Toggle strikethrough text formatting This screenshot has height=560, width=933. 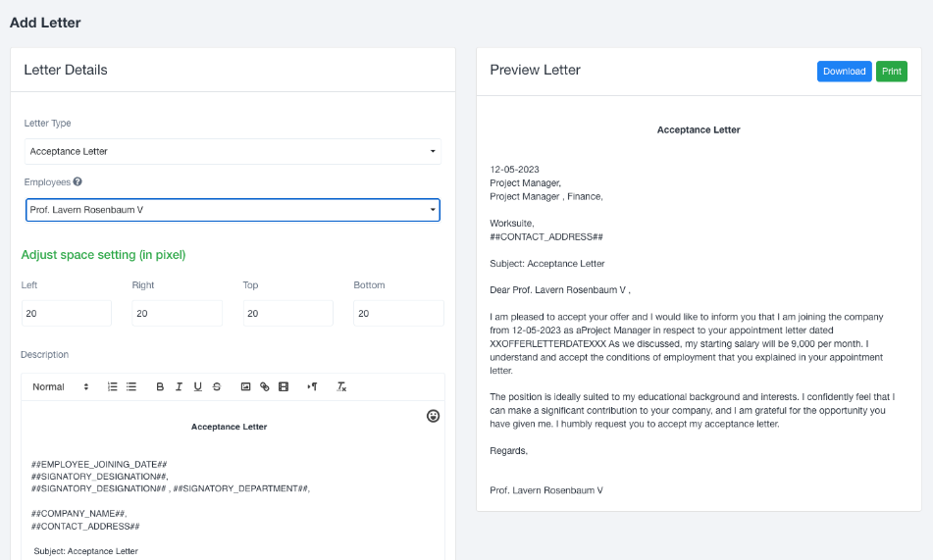217,387
